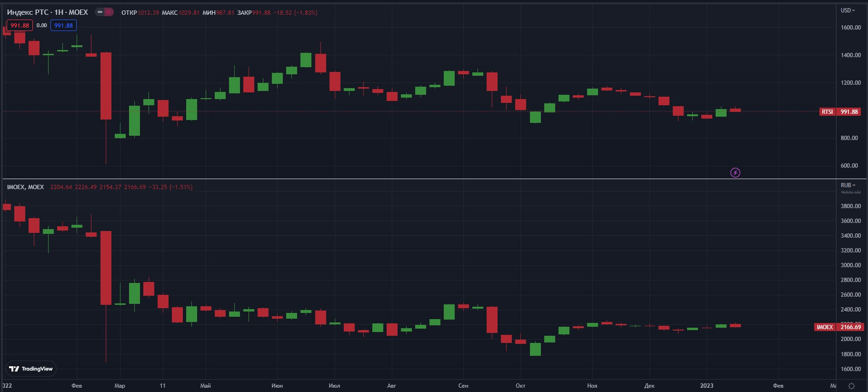The height and width of the screenshot is (392, 868).
Task: Click the purple lightning bolt icon
Action: (x=735, y=172)
